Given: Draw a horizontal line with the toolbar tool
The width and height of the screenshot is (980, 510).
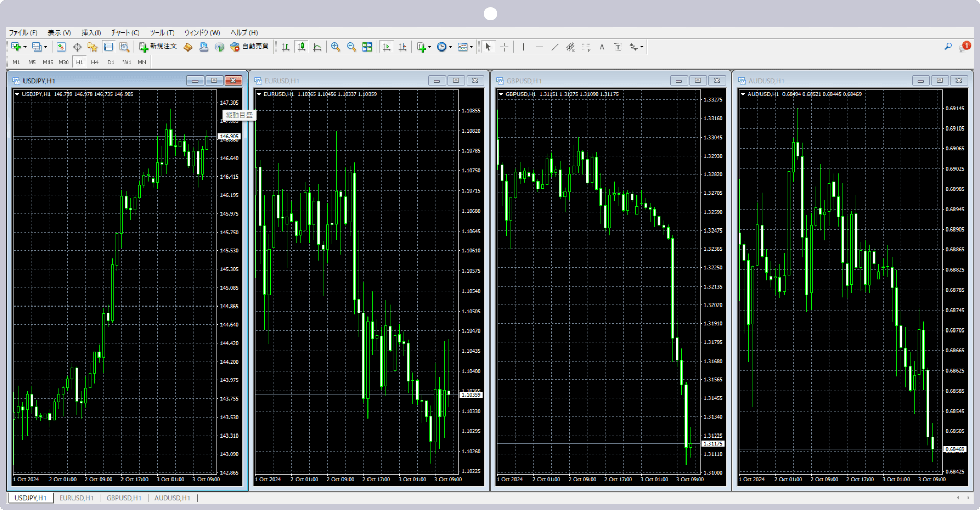Looking at the screenshot, I should pos(539,47).
